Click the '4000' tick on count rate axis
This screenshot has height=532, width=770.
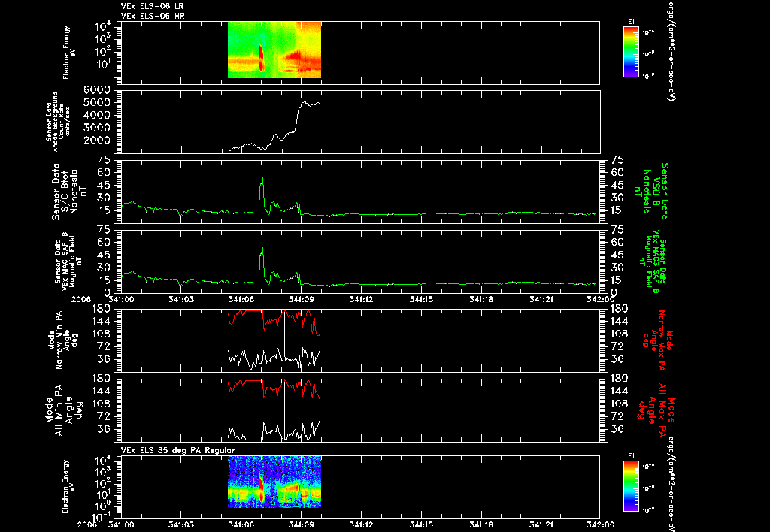97,116
